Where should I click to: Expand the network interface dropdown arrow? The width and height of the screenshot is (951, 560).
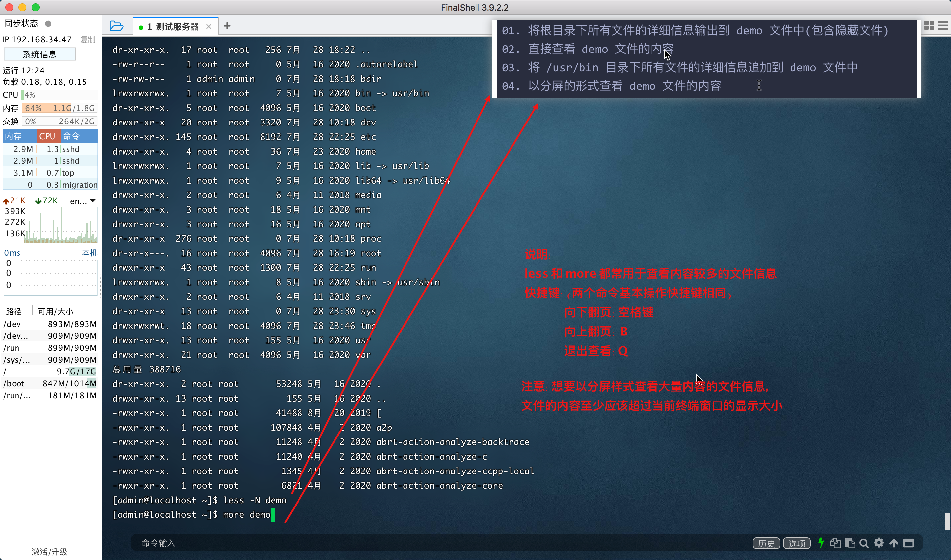pyautogui.click(x=93, y=201)
